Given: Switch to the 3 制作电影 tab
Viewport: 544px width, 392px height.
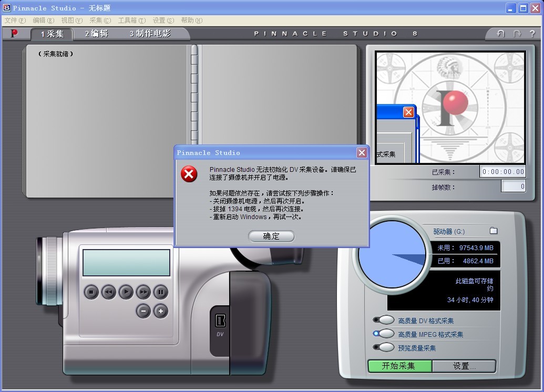Looking at the screenshot, I should (x=150, y=34).
